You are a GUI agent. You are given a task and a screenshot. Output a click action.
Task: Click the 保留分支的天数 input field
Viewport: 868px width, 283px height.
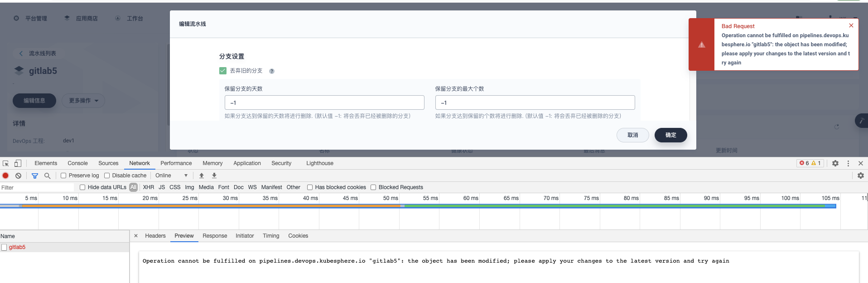point(324,102)
